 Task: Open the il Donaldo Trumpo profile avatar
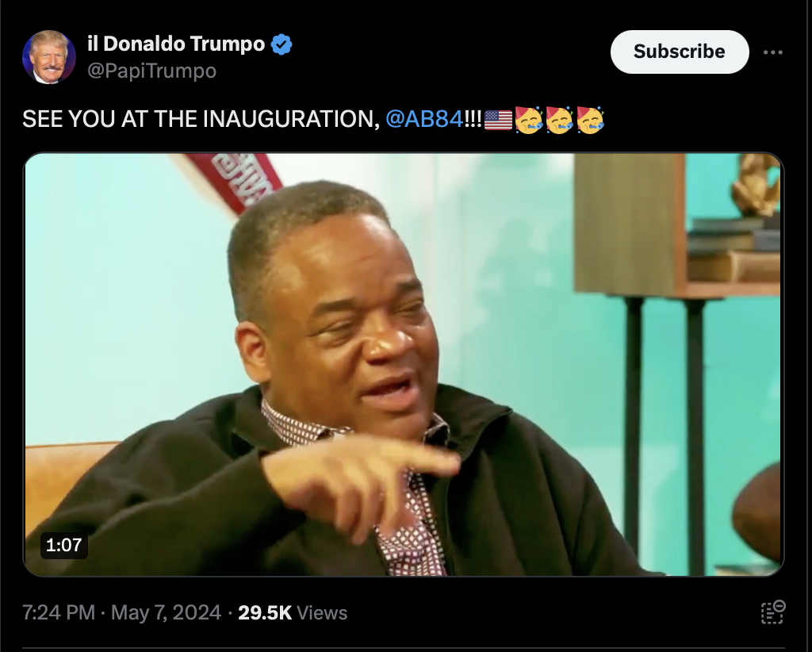49,57
